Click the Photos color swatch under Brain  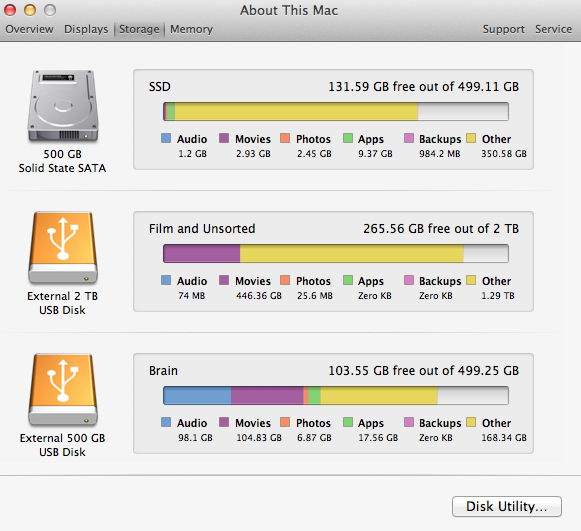click(x=285, y=422)
